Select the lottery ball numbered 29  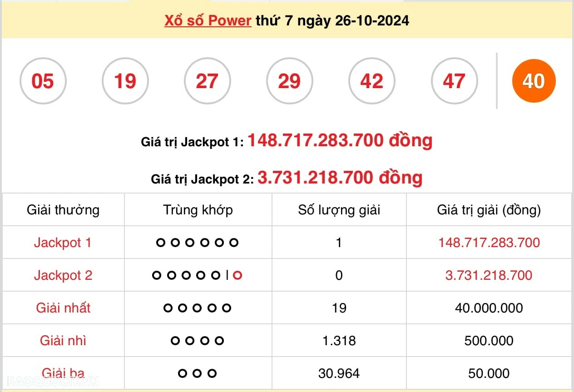(x=290, y=81)
